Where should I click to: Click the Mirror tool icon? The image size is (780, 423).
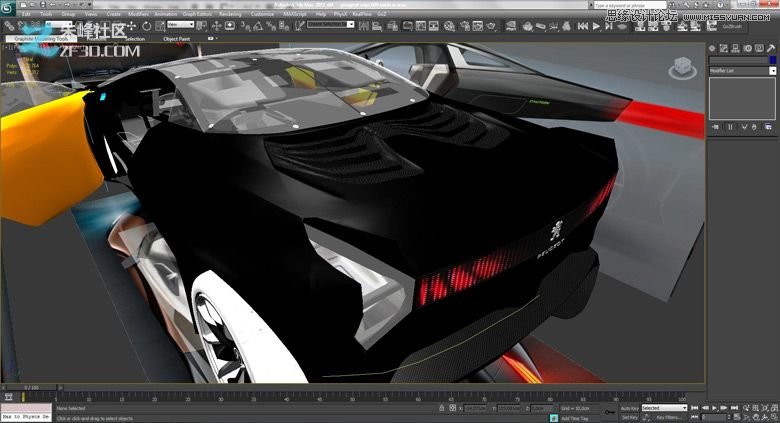(x=364, y=26)
